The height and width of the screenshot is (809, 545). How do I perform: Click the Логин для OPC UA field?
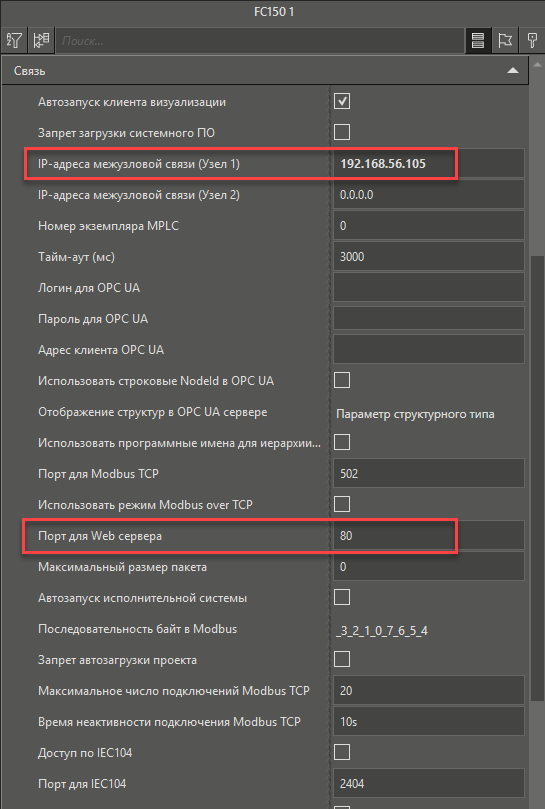428,287
